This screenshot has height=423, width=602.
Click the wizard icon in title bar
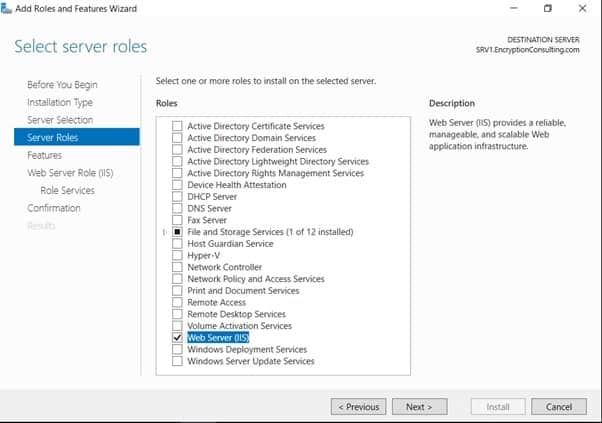click(x=8, y=9)
